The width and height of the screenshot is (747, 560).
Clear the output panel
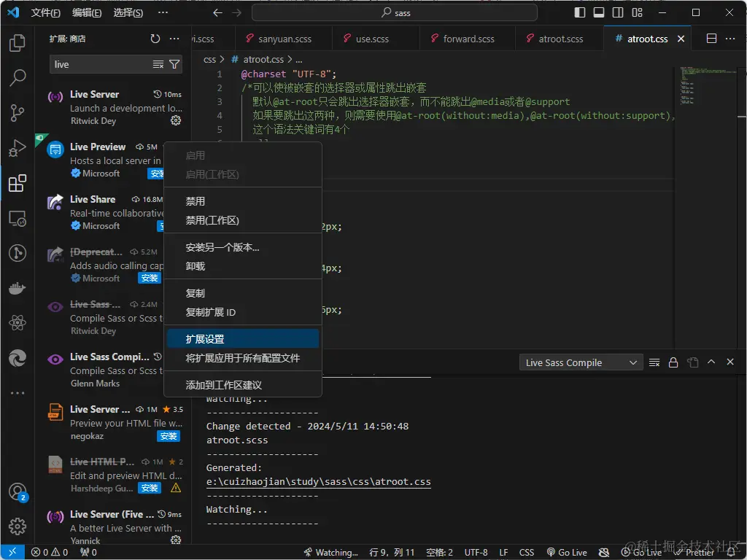click(x=654, y=362)
